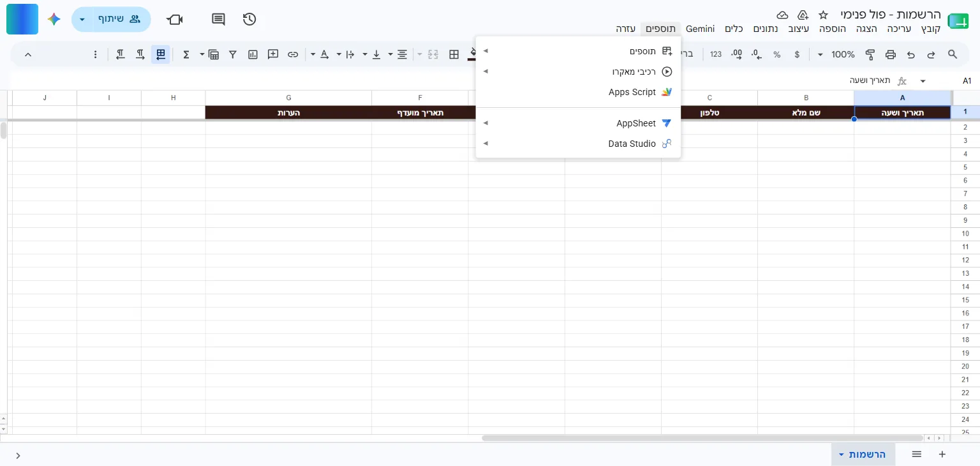Image resolution: width=980 pixels, height=466 pixels.
Task: Select the paint format tool
Action: (x=870, y=54)
